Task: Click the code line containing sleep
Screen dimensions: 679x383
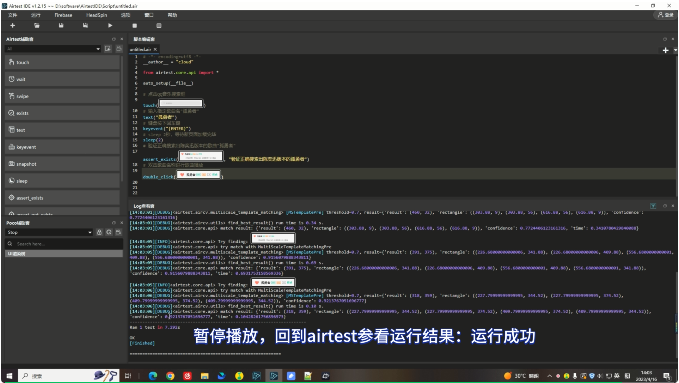Action: click(x=153, y=140)
